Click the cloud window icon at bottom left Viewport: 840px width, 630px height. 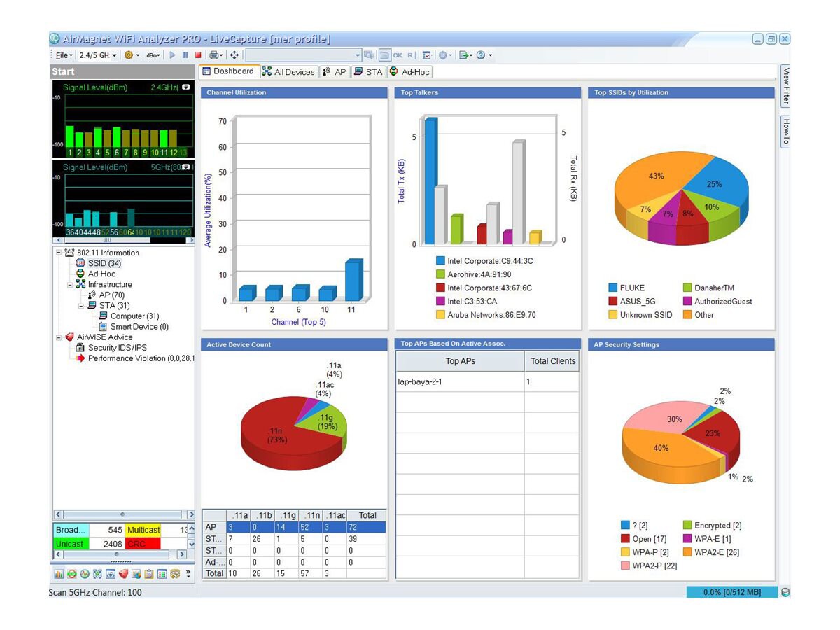click(x=111, y=574)
